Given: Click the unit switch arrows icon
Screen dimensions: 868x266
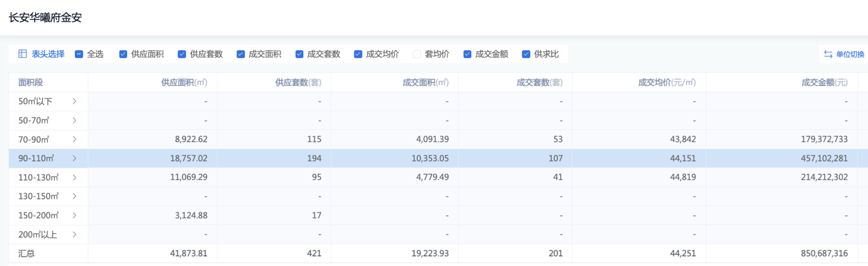Looking at the screenshot, I should [x=828, y=54].
